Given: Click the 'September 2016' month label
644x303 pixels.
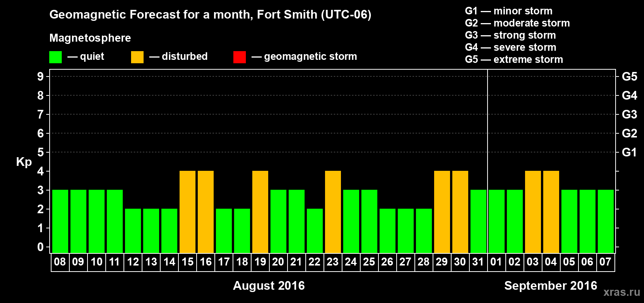Looking at the screenshot, I should coord(551,286).
